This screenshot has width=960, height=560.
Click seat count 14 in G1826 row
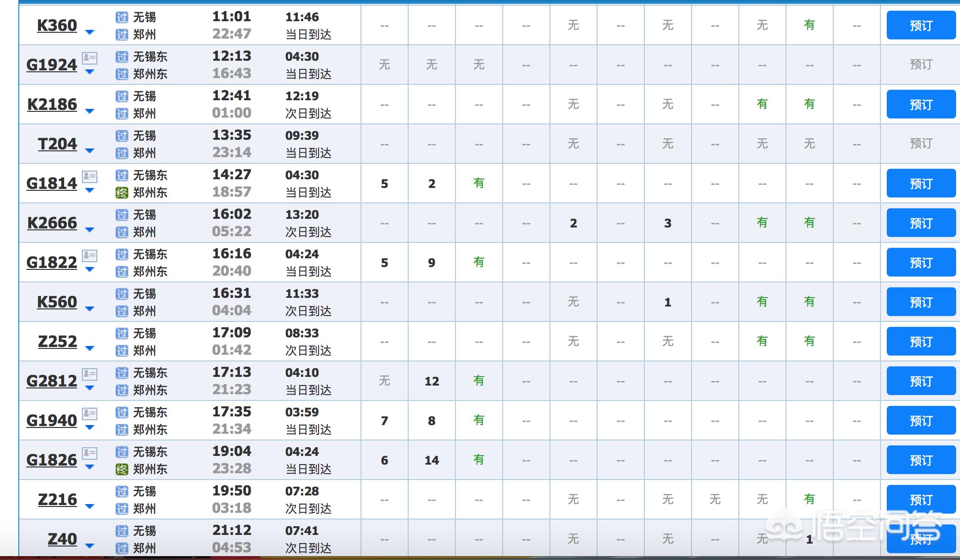pyautogui.click(x=432, y=460)
